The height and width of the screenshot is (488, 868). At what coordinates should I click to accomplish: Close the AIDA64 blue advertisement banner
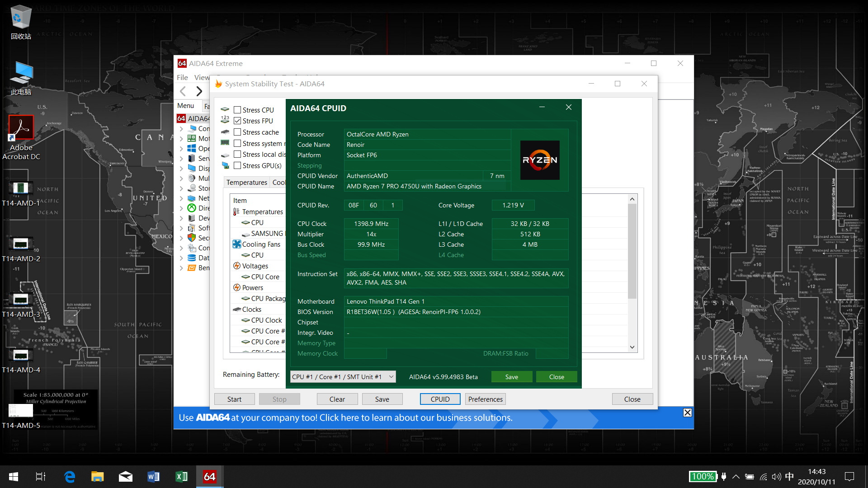(x=687, y=413)
